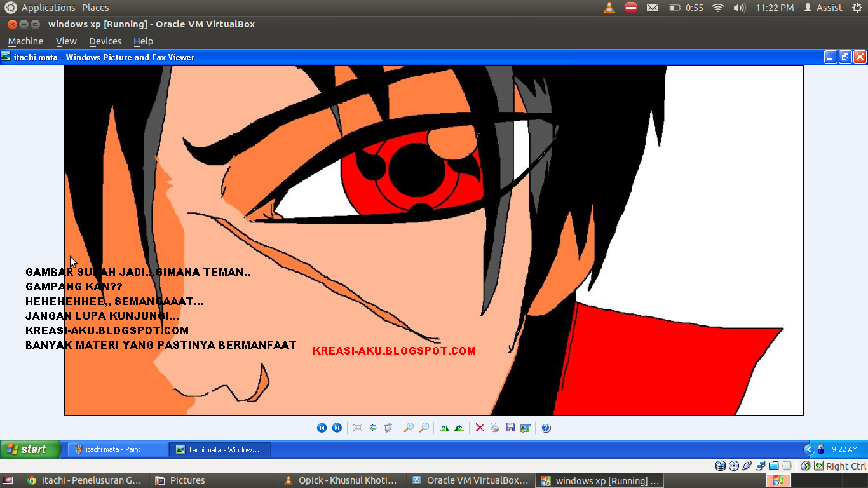868x488 pixels.
Task: Open the mail envelope indicator
Action: [x=653, y=8]
